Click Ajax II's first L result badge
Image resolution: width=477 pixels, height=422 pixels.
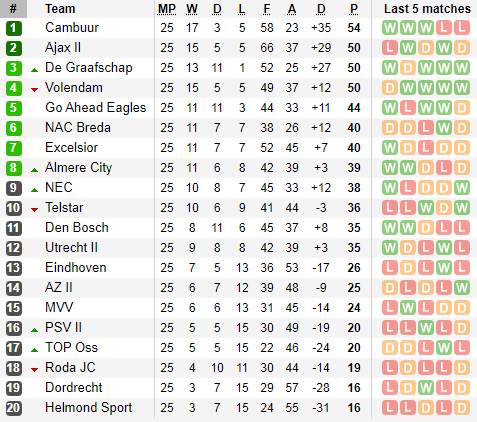tap(390, 48)
